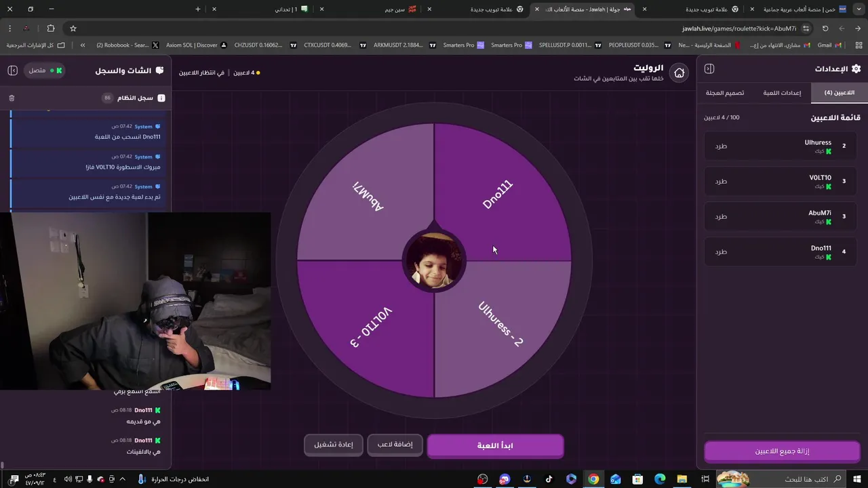Screen dimensions: 868x488
Task: Open TikTok from the taskbar
Action: [x=549, y=479]
